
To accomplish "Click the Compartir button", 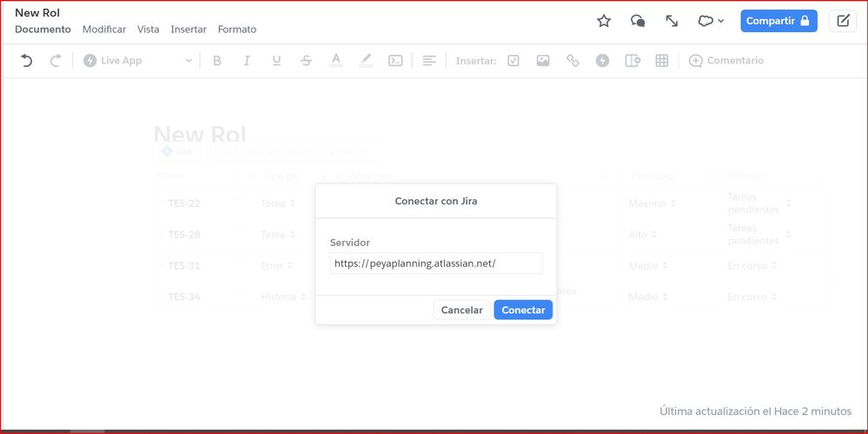I will click(779, 21).
